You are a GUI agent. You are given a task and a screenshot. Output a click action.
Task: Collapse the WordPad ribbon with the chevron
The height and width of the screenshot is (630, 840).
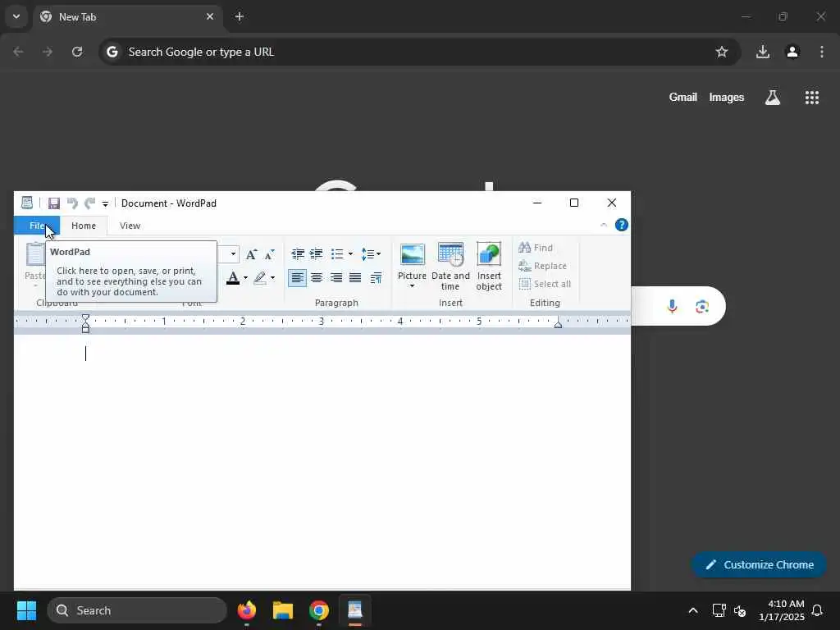point(603,225)
